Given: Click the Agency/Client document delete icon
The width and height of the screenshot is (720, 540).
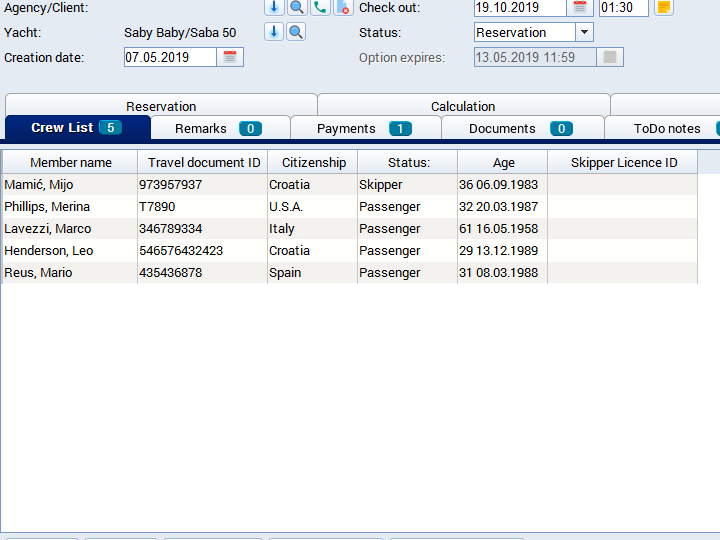Looking at the screenshot, I should (343, 7).
